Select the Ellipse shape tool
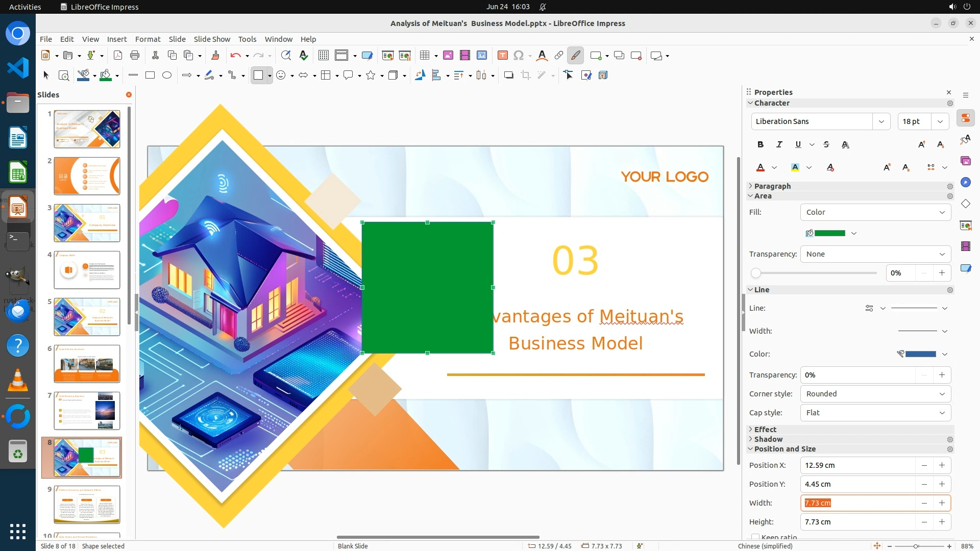Viewport: 980px width, 551px height. (x=167, y=75)
